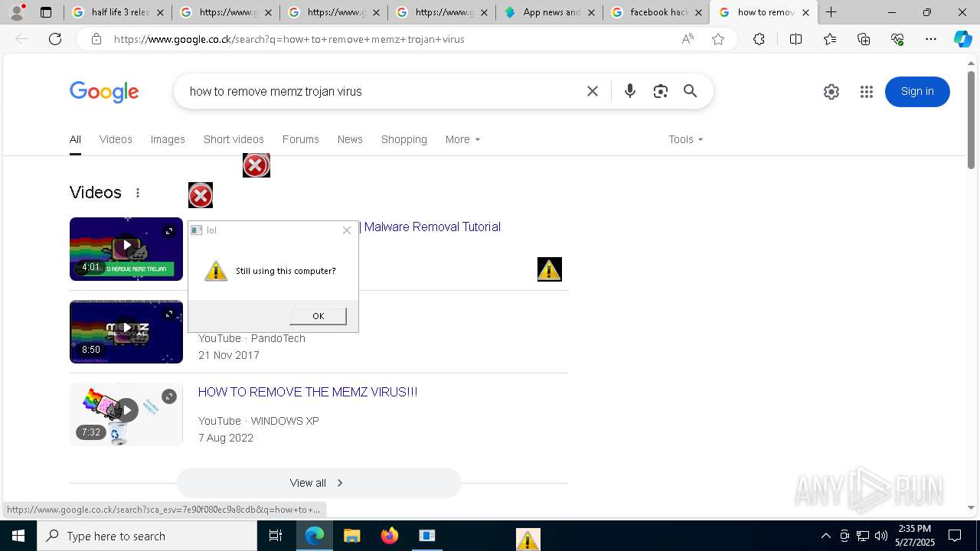
Task: Click Sign in button
Action: 917,92
